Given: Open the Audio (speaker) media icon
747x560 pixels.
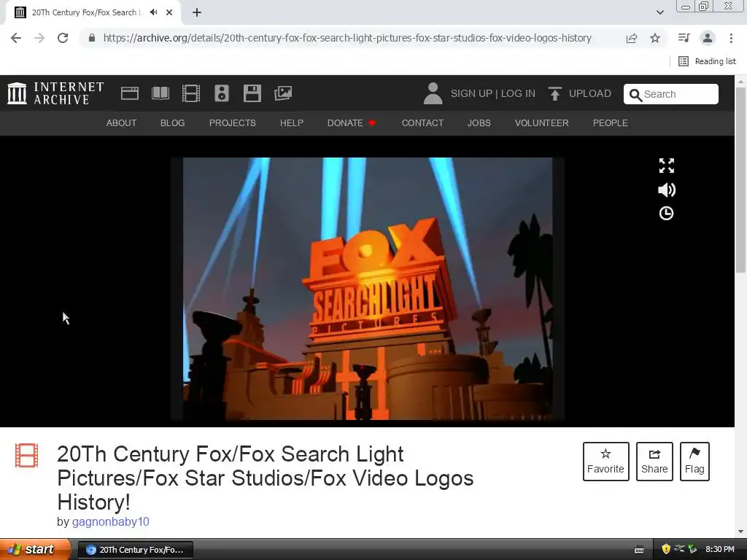Looking at the screenshot, I should pos(222,93).
